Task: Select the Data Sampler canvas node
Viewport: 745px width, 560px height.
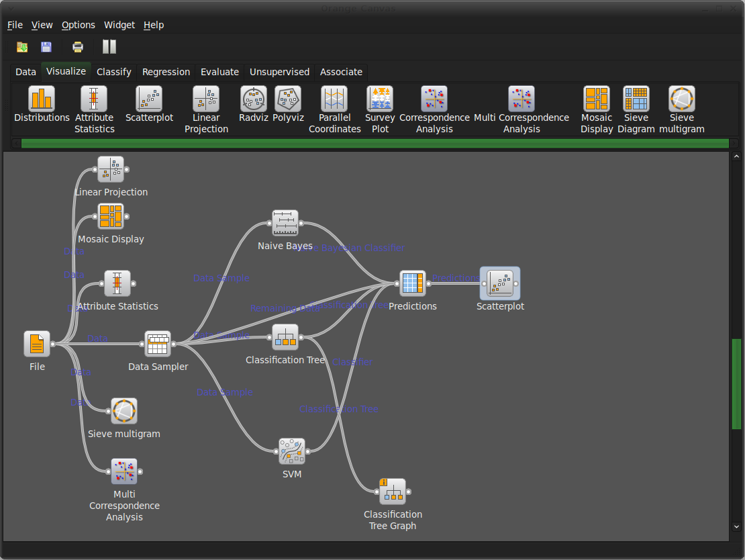Action: click(x=158, y=344)
